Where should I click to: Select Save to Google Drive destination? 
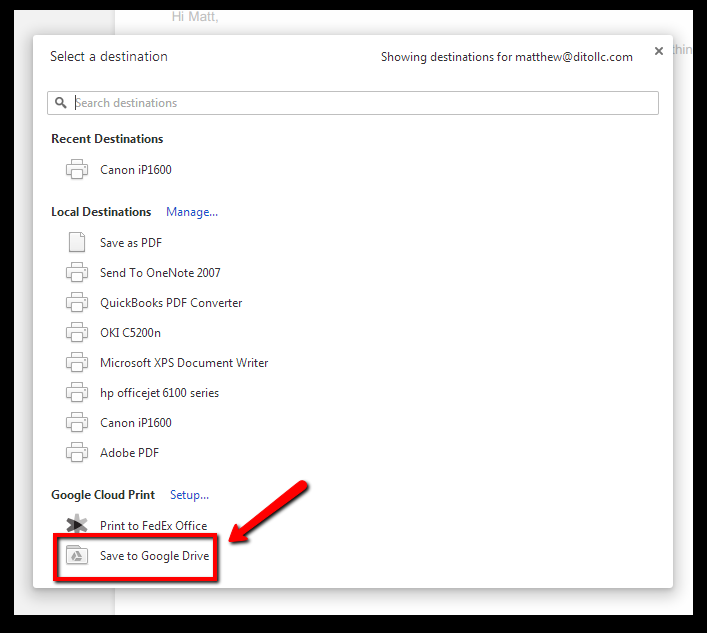click(x=154, y=555)
